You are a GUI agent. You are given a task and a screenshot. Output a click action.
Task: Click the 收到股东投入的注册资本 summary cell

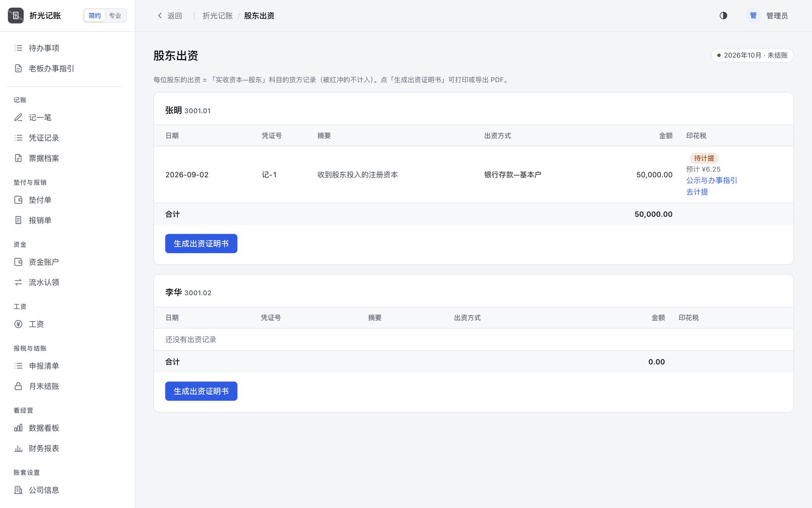pos(357,175)
